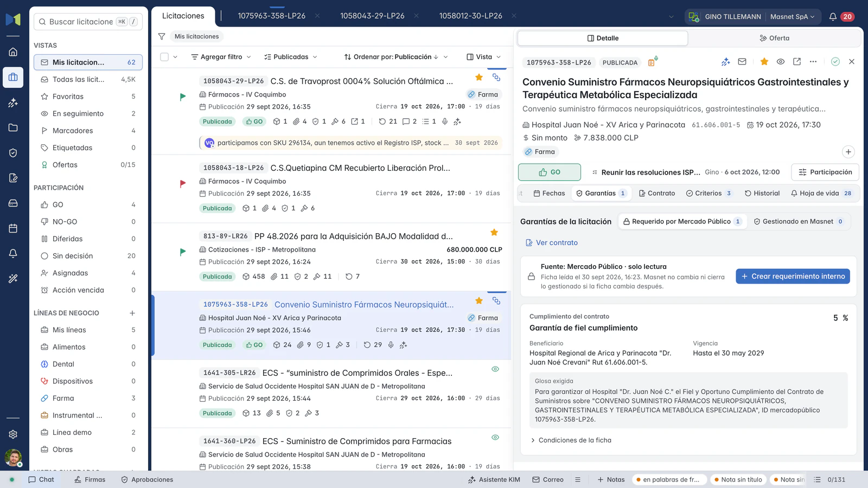The image size is (868, 488).
Task: Toggle the follow eye icon in detail header
Action: pos(781,62)
